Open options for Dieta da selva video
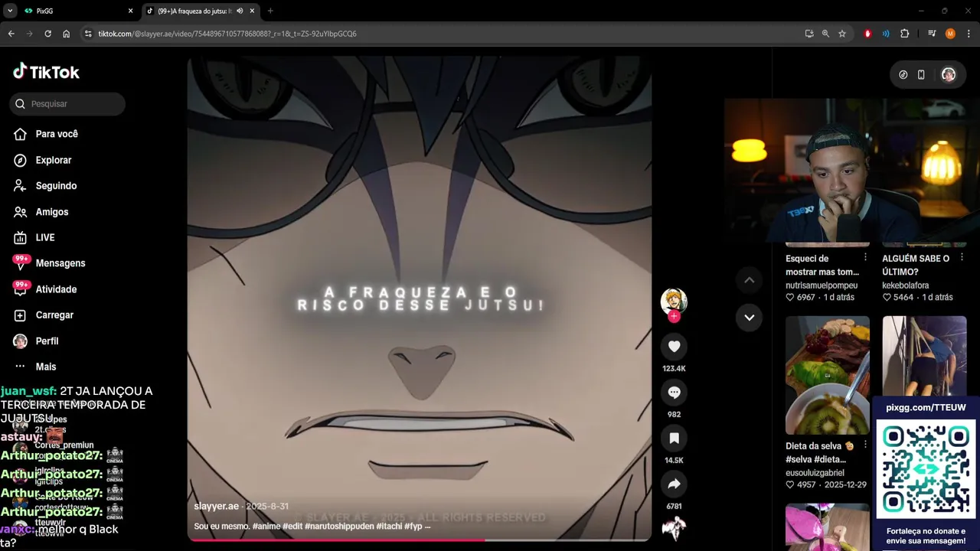This screenshot has width=980, height=551. tap(865, 445)
